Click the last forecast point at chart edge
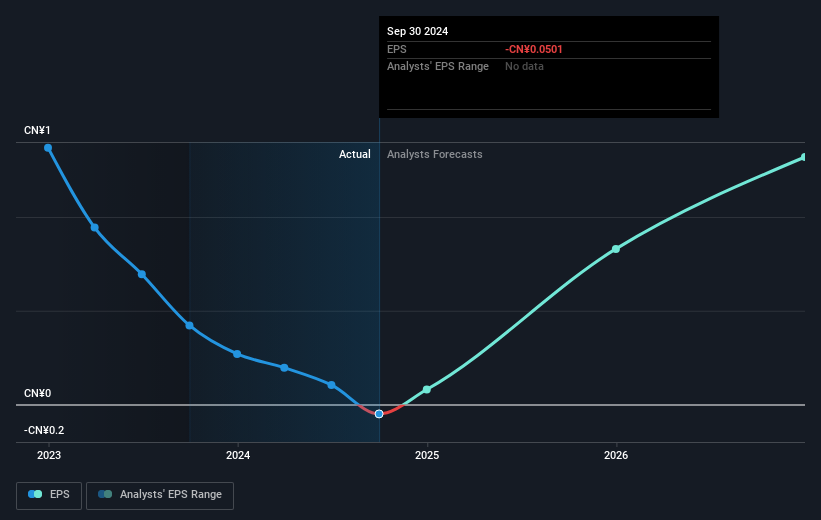The width and height of the screenshot is (821, 520). click(x=804, y=157)
